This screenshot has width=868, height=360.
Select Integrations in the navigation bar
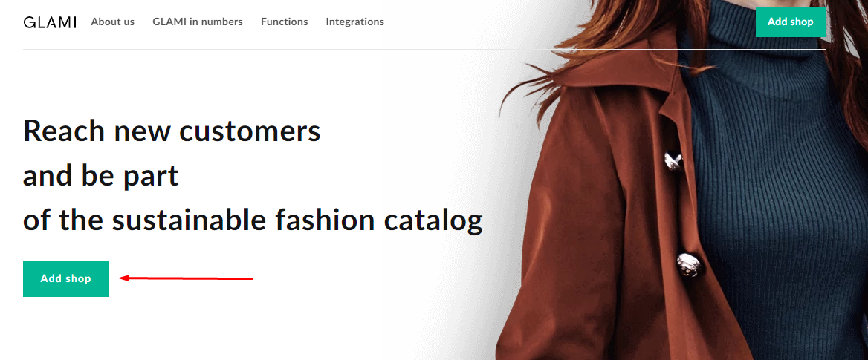(354, 22)
